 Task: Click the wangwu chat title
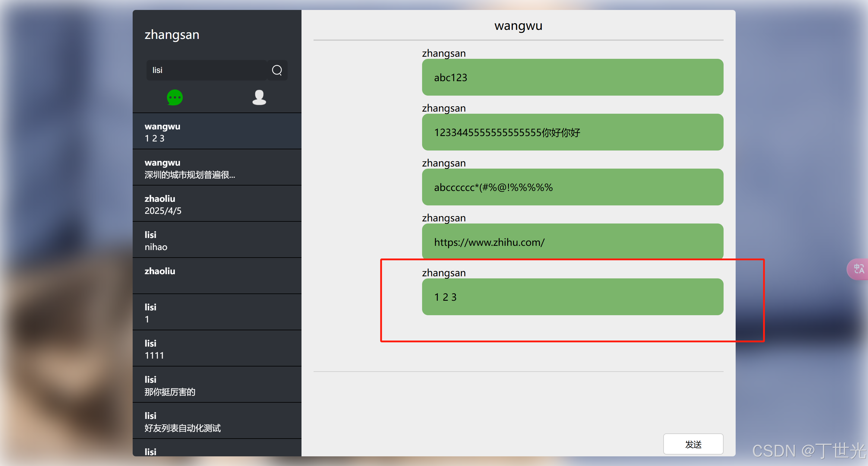click(518, 26)
